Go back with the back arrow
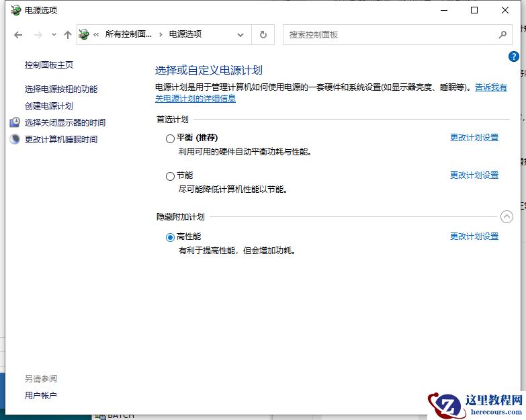This screenshot has height=420, width=526. click(18, 34)
